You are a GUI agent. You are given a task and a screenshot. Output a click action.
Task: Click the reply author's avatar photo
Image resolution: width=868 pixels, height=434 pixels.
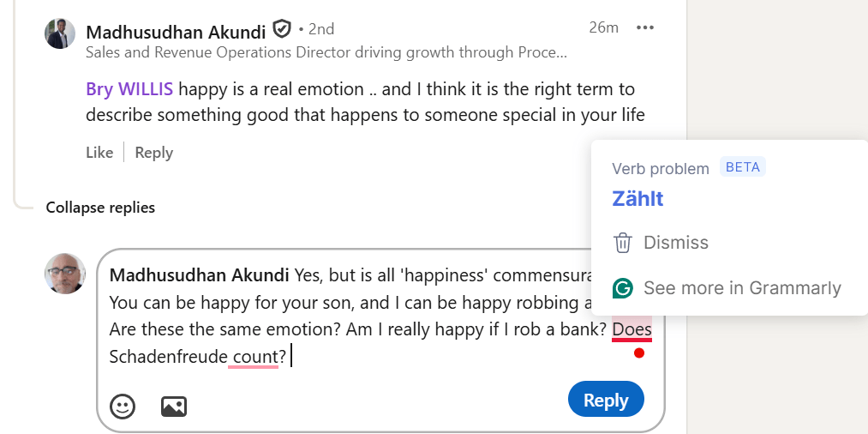click(66, 274)
